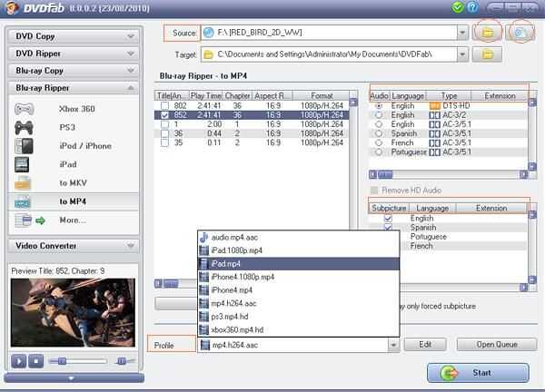Click the Start button
Image resolution: width=545 pixels, height=392 pixels.
pyautogui.click(x=478, y=373)
